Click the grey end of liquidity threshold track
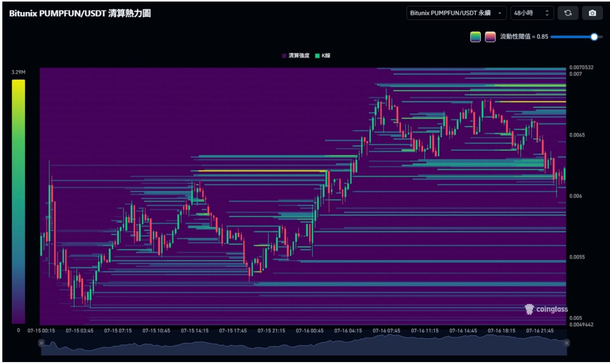The width and height of the screenshot is (610, 364). pyautogui.click(x=600, y=37)
